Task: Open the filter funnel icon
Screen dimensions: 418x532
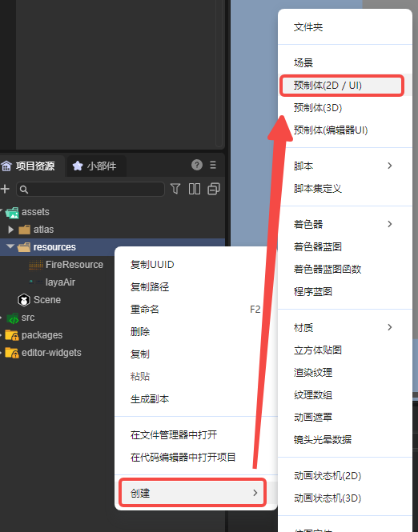Action: (x=175, y=189)
